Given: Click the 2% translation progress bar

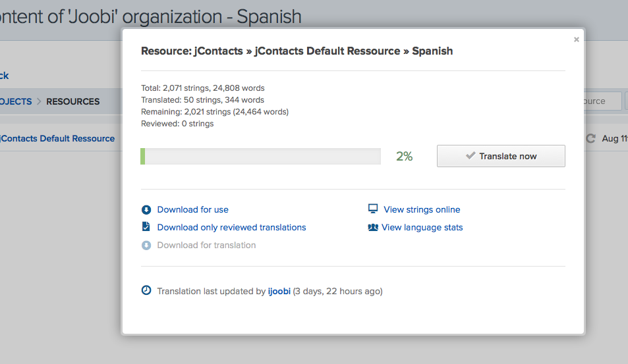Looking at the screenshot, I should pyautogui.click(x=260, y=157).
